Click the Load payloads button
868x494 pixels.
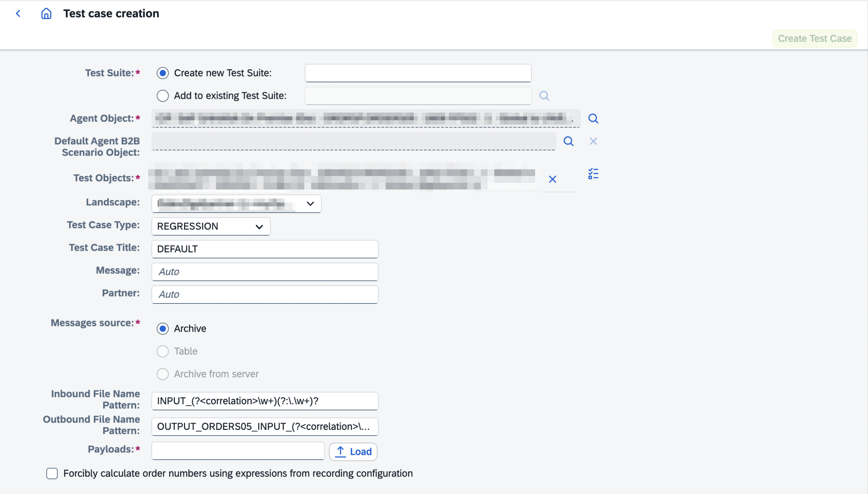pos(353,452)
